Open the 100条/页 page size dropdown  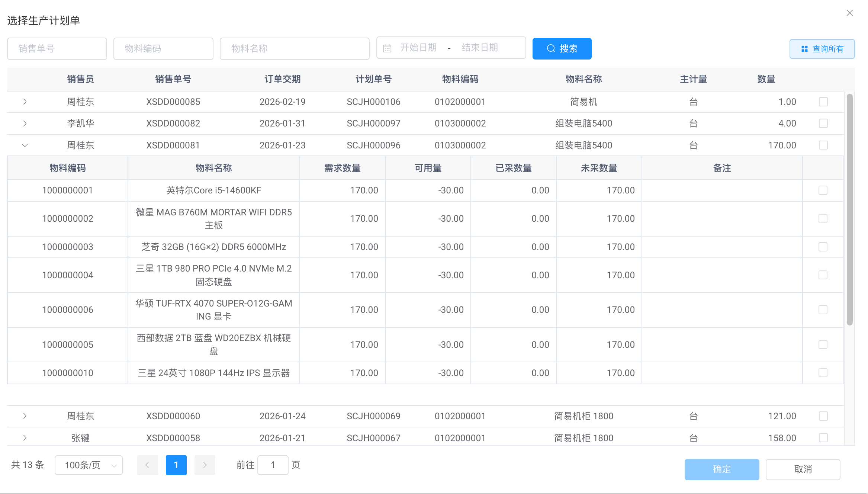pos(89,465)
